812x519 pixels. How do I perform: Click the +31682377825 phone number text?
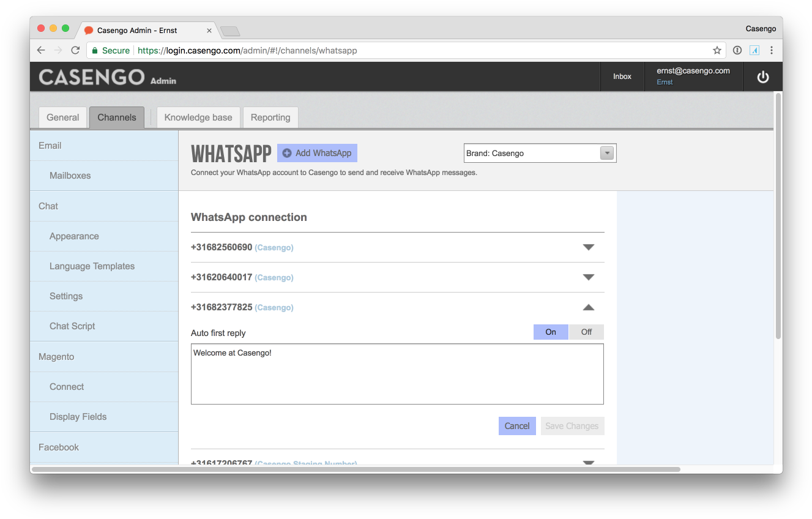click(222, 307)
